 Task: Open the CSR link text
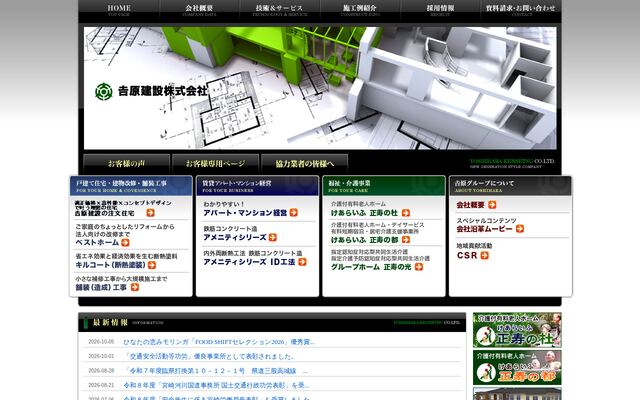pos(467,256)
